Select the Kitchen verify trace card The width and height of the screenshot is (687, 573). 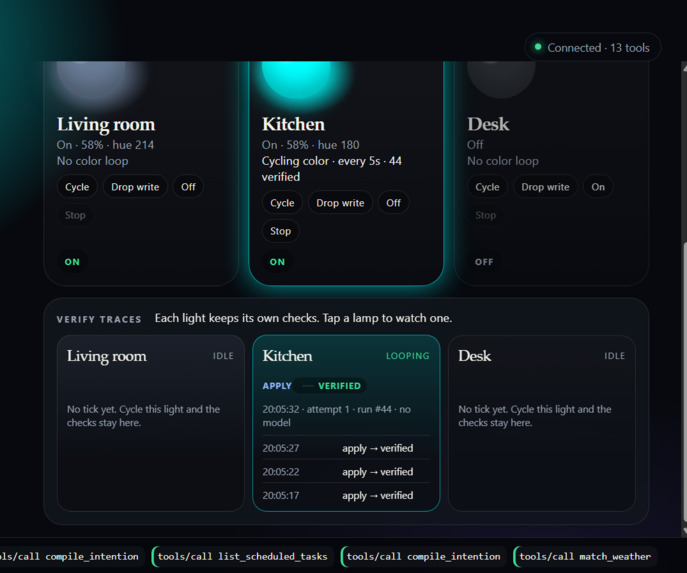pos(346,423)
